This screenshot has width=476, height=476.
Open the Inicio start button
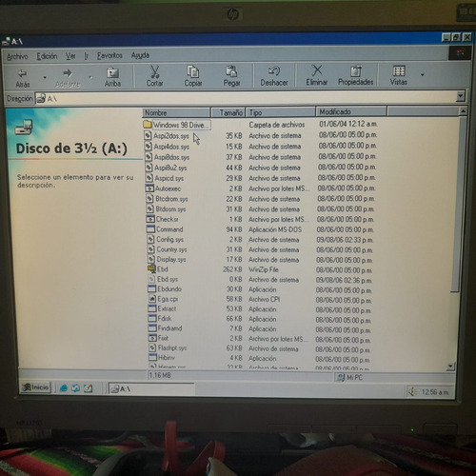(36, 387)
